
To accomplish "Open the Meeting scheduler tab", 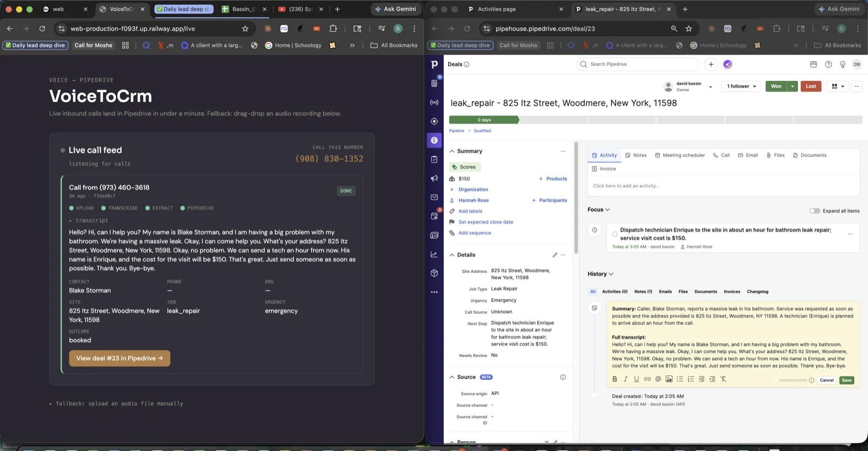I will [680, 155].
